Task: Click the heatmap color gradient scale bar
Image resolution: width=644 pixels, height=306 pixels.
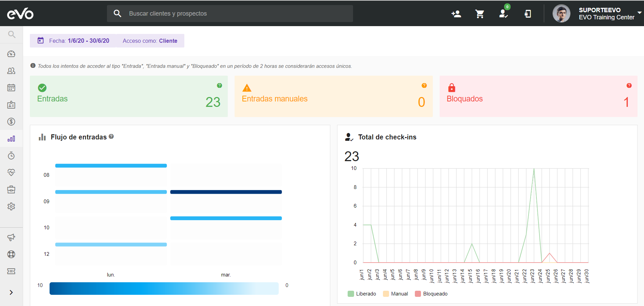Action: 164,288
